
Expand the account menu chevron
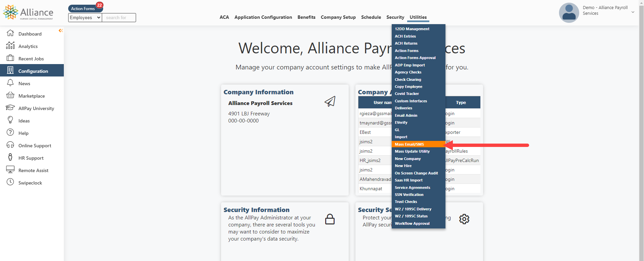point(633,12)
